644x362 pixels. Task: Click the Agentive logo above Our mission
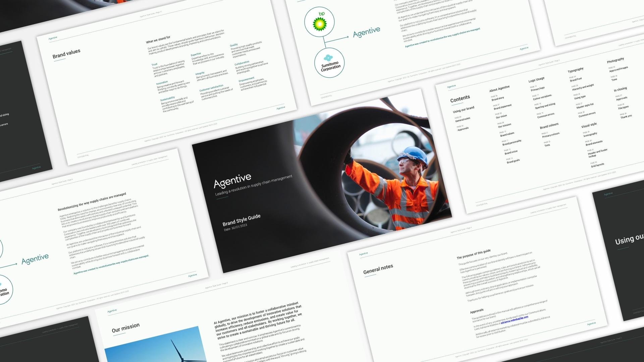112,311
